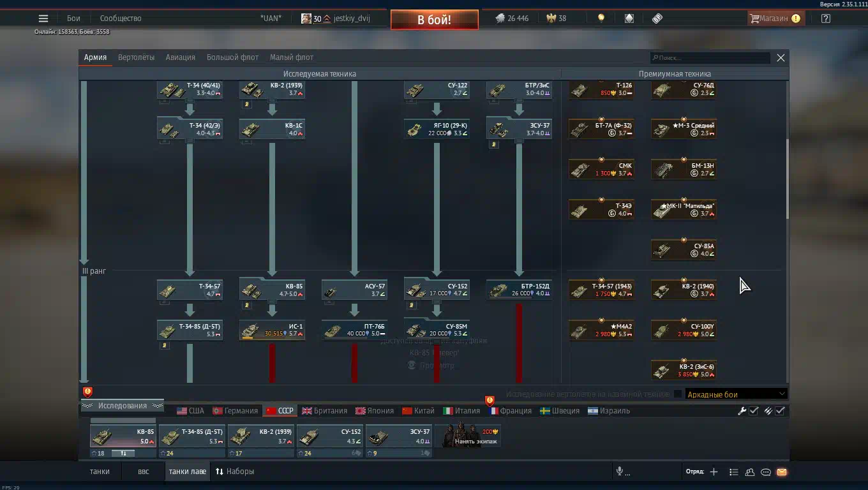868x490 pixels.
Task: Close the research tree window
Action: 781,58
